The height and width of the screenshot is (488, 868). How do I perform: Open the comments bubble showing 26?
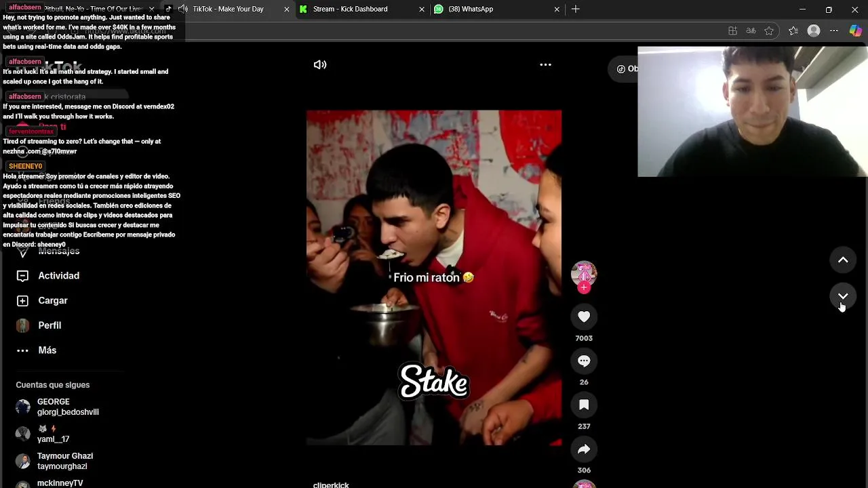584,361
